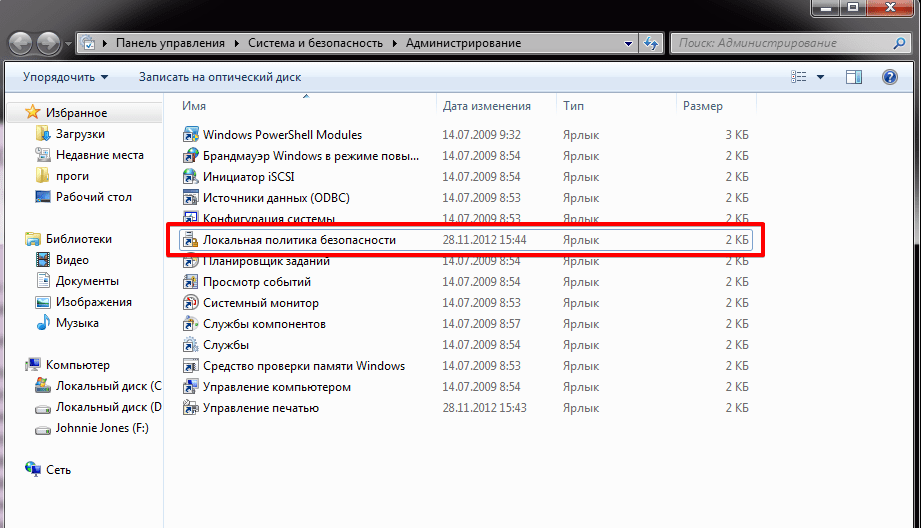The width and height of the screenshot is (921, 528).
Task: Click 'Записать на оптический диск' button
Action: click(220, 77)
